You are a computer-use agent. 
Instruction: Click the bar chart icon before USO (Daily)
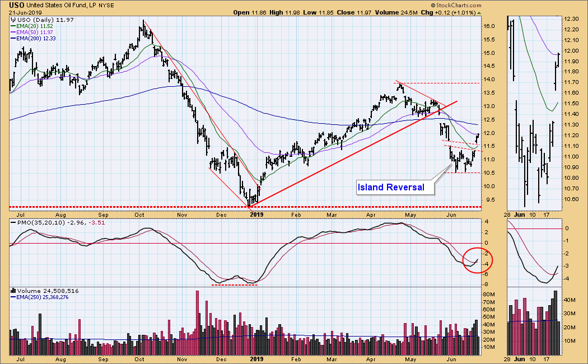point(13,20)
